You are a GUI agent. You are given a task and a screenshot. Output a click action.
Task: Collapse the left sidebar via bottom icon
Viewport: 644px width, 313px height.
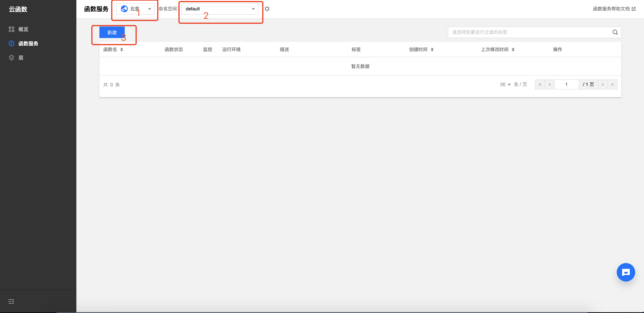point(11,301)
